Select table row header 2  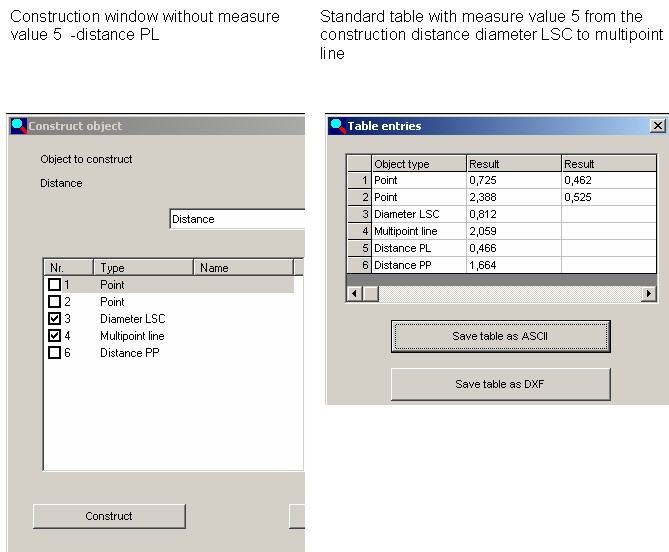pyautogui.click(x=359, y=197)
